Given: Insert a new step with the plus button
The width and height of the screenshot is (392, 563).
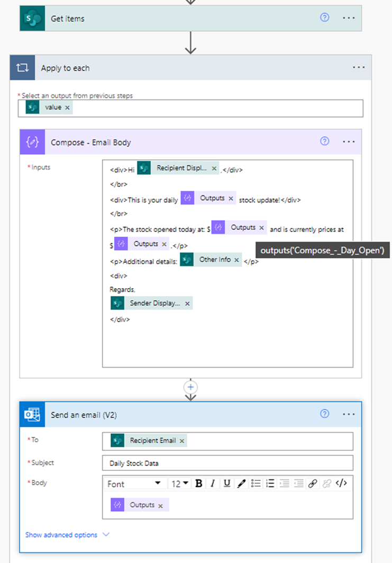Looking at the screenshot, I should [191, 387].
